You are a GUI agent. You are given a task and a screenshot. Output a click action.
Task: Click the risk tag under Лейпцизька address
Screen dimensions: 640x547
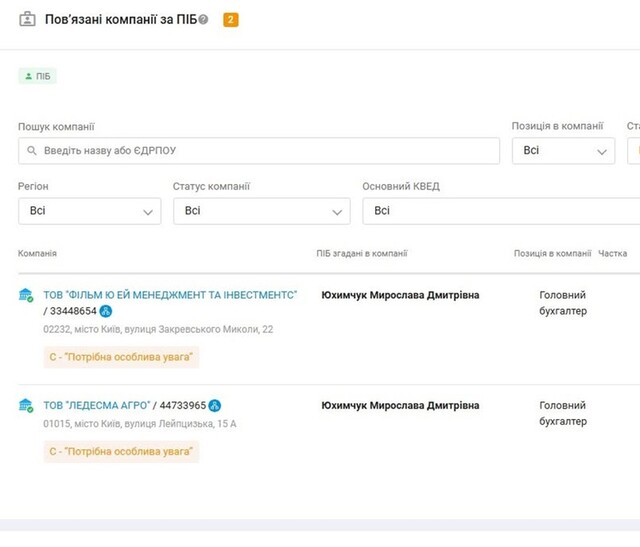tap(121, 451)
